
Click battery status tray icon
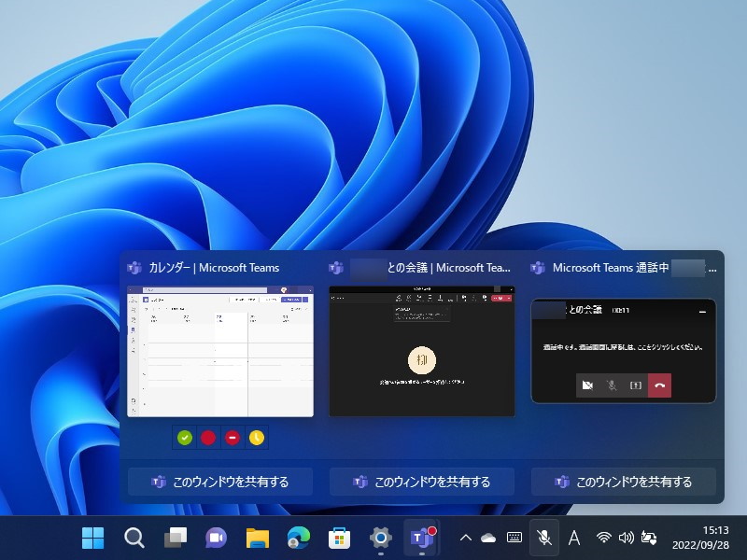tap(649, 539)
